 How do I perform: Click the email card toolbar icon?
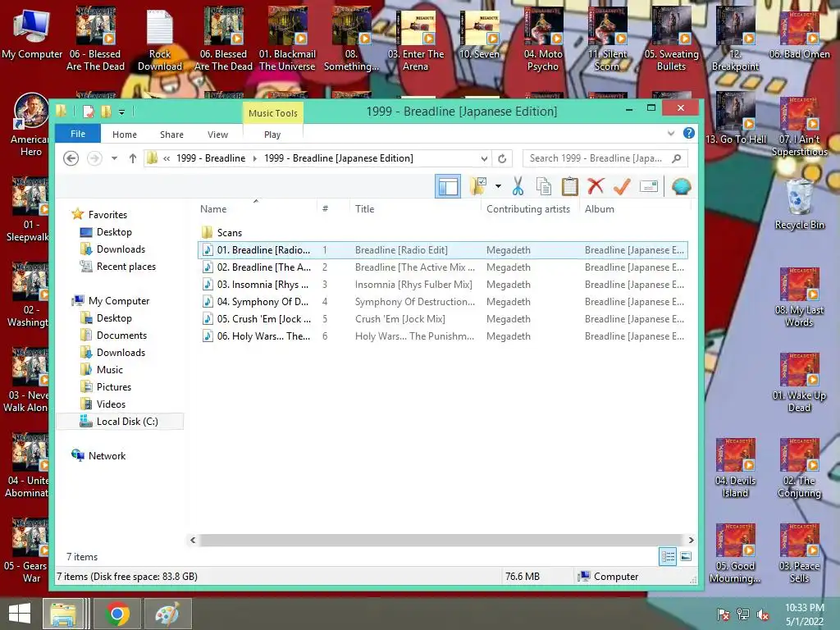pos(648,186)
